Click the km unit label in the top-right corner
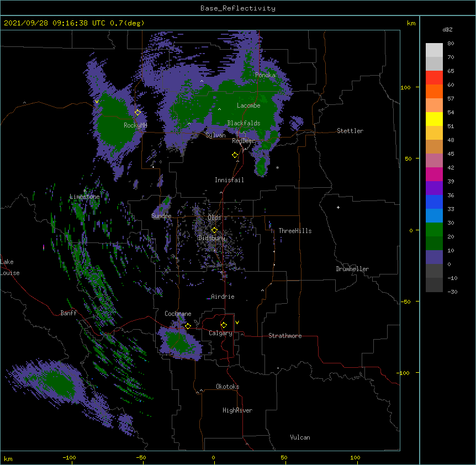Viewport: 476px width, 465px height. point(411,23)
